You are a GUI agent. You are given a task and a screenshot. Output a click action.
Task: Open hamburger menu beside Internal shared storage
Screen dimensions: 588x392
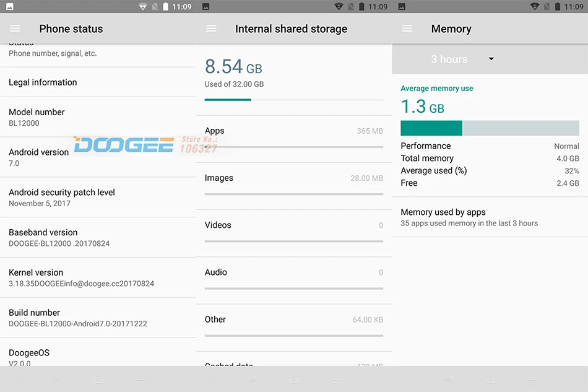(211, 28)
